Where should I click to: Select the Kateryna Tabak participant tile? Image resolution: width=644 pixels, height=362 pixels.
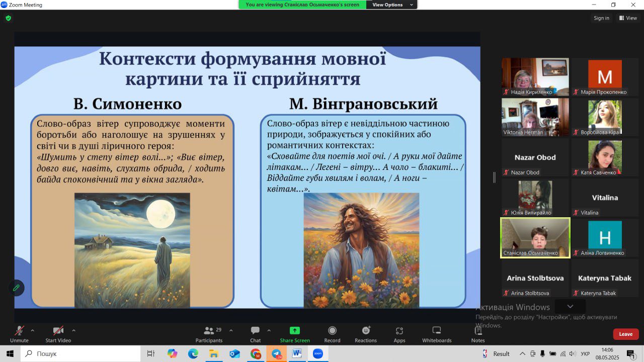pos(605,278)
